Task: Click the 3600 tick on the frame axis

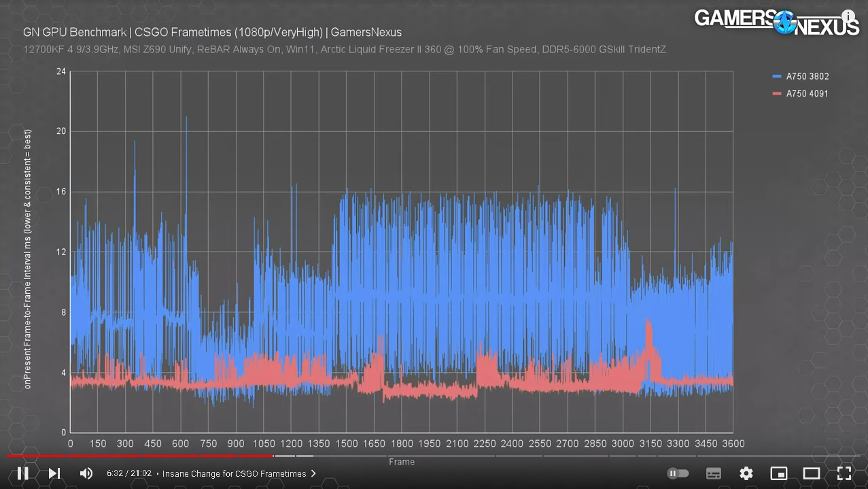Action: click(x=733, y=443)
